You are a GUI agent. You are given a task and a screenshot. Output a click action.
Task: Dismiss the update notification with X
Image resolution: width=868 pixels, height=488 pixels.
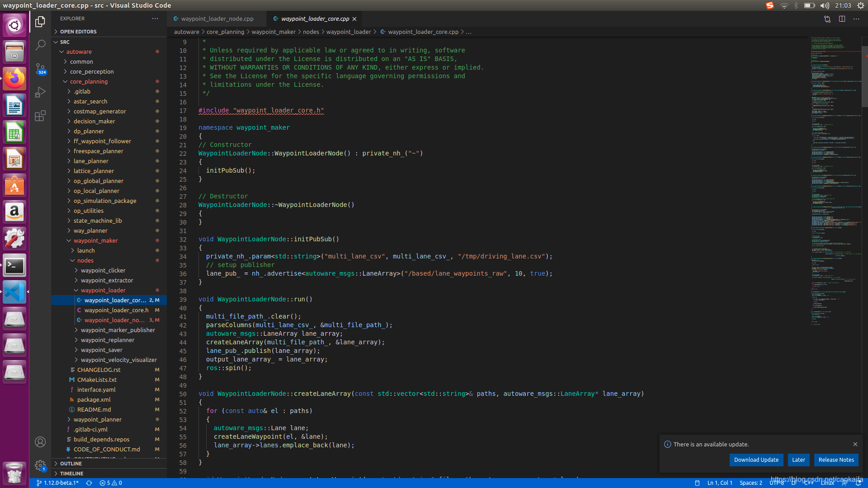pos(855,444)
